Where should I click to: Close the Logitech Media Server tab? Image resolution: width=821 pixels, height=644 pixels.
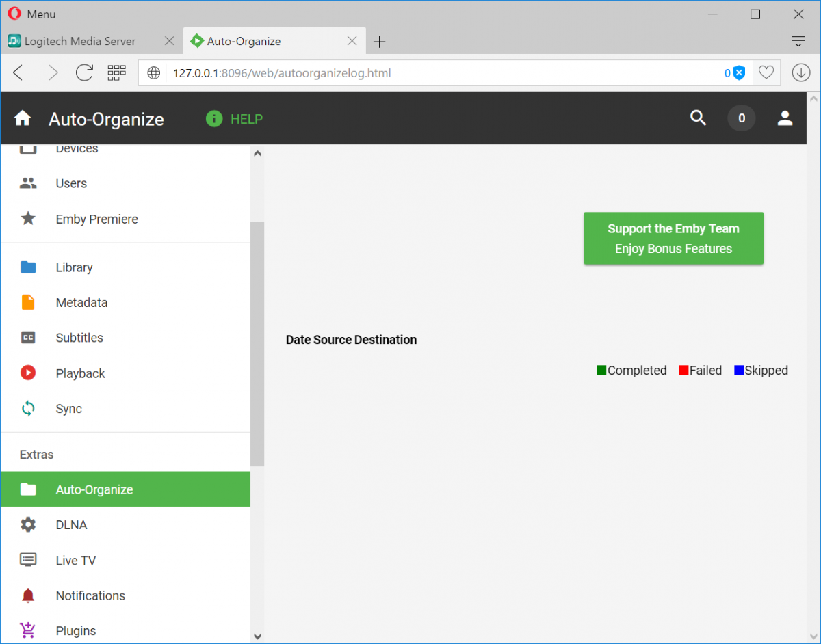tap(170, 41)
